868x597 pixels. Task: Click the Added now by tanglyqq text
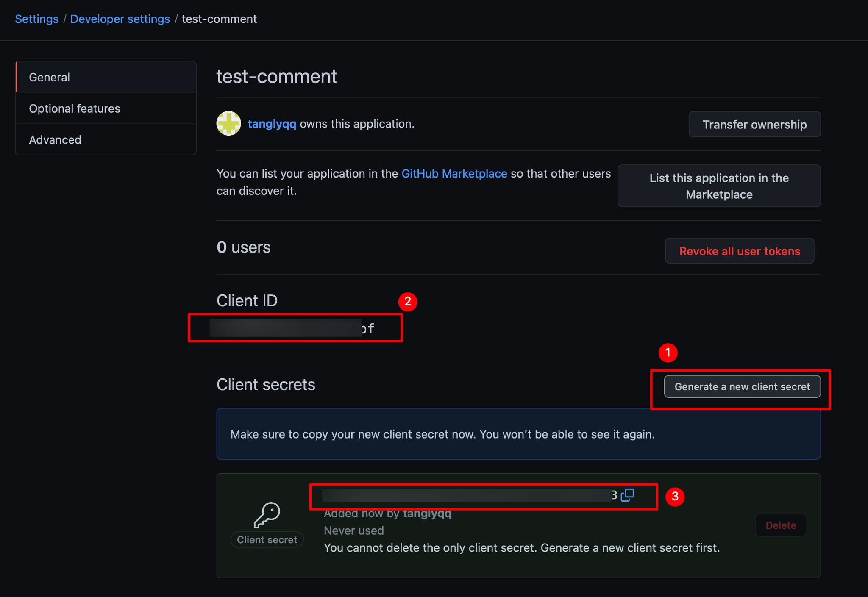coord(387,514)
